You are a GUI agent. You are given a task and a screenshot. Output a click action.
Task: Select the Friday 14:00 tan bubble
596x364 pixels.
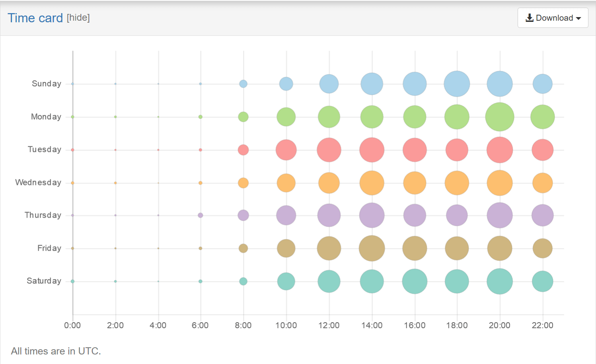[x=372, y=248]
